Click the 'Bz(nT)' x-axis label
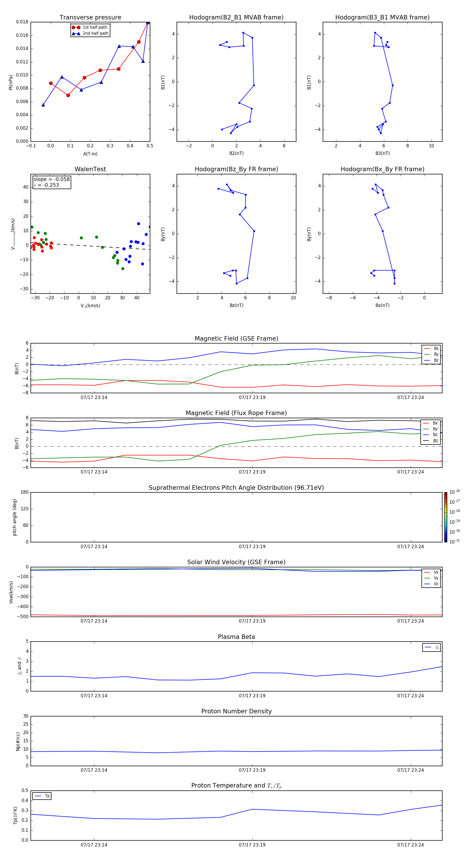This screenshot has width=473, height=868. (236, 305)
